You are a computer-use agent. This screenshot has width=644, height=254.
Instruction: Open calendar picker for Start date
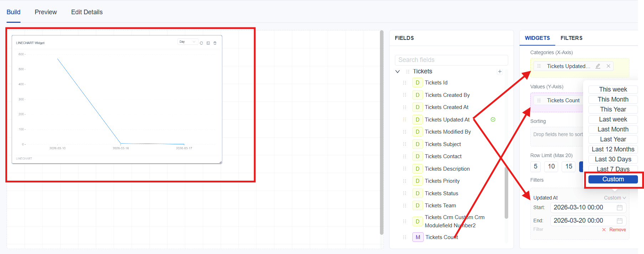[619, 208]
